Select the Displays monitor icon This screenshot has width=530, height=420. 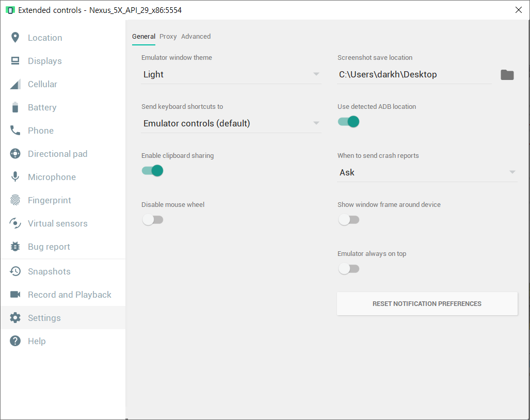tap(15, 61)
